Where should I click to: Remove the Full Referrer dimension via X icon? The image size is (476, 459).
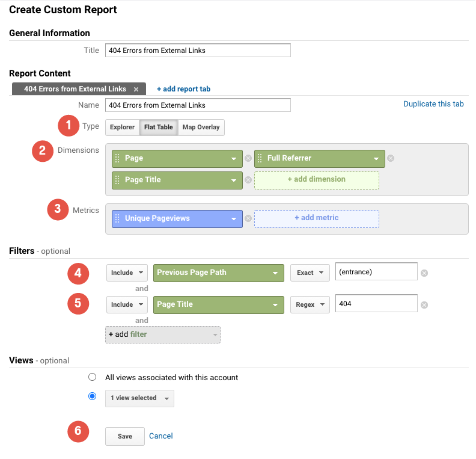[390, 159]
